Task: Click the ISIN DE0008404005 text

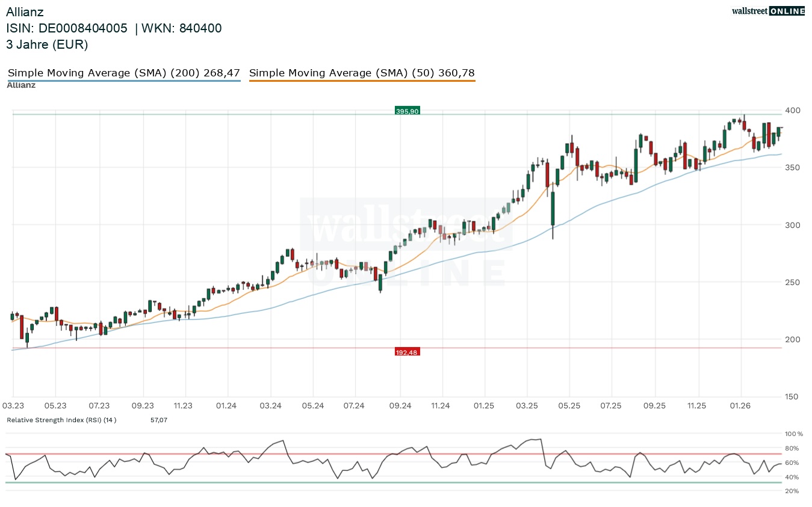Action: (67, 28)
